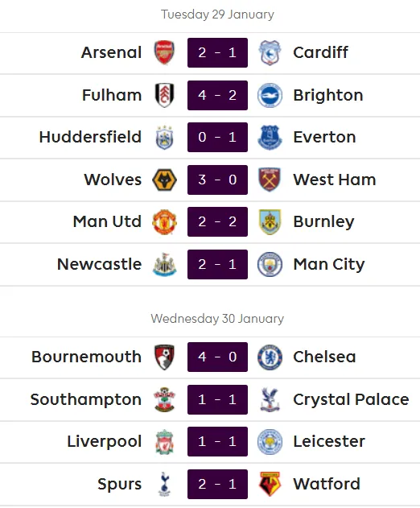
Task: Click the Spurs cockerel crest
Action: click(x=164, y=484)
